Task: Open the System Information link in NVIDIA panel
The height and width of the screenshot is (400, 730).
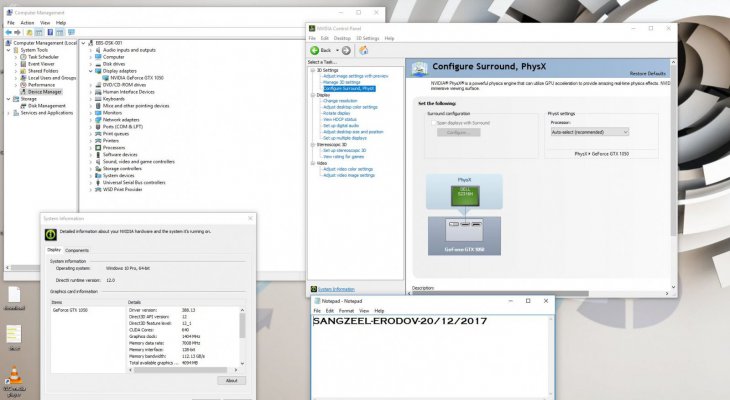Action: coord(336,289)
